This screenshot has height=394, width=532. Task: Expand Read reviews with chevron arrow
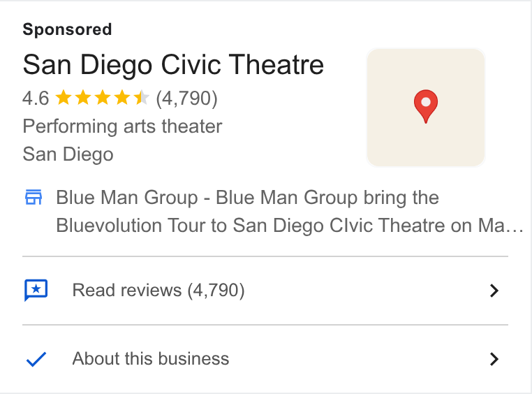pyautogui.click(x=494, y=291)
